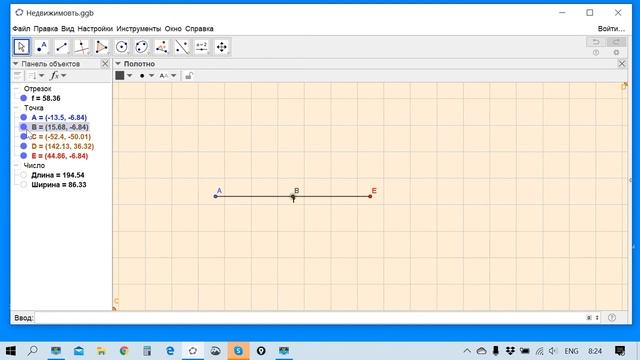Image resolution: width=640 pixels, height=360 pixels.
Task: Open the Инструменты menu
Action: (x=139, y=29)
